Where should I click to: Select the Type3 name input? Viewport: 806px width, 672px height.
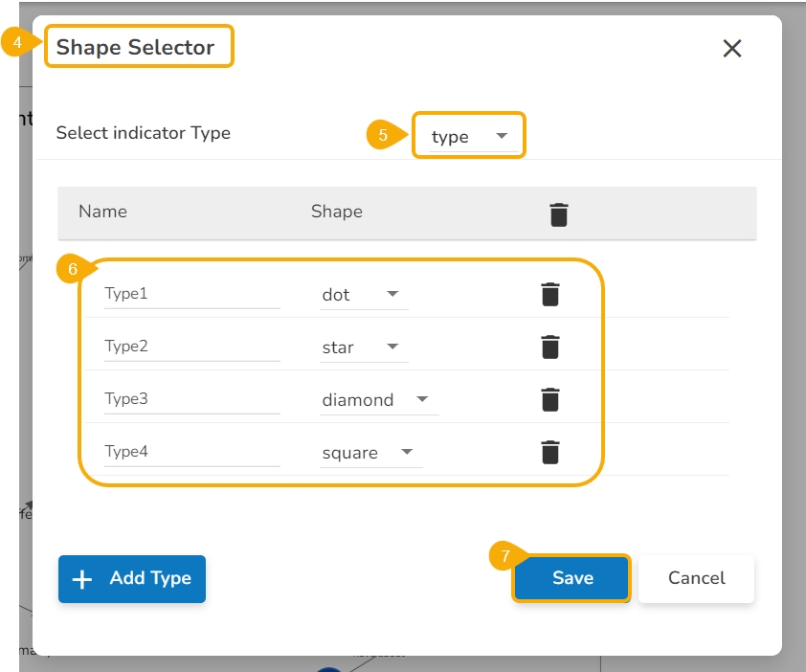tap(191, 399)
